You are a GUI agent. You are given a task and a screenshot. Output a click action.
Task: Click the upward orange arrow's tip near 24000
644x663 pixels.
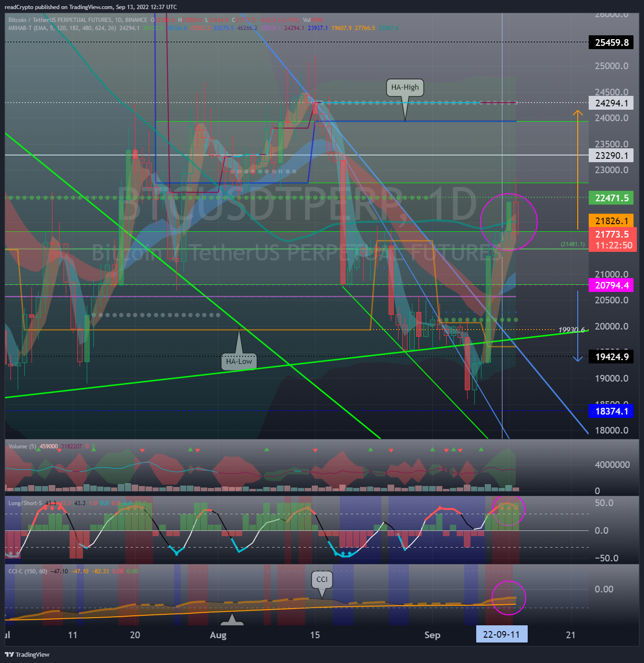[578, 112]
